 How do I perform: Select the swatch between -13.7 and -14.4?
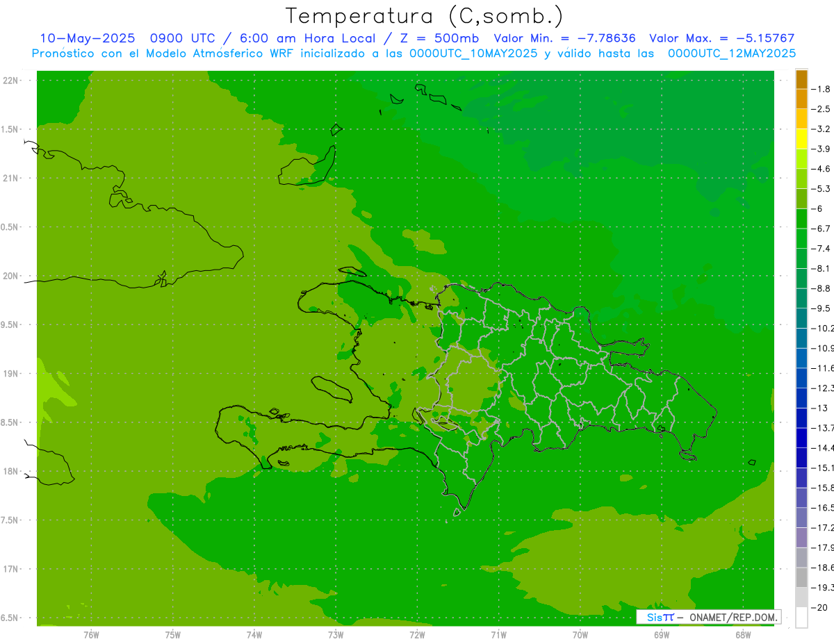pyautogui.click(x=801, y=438)
